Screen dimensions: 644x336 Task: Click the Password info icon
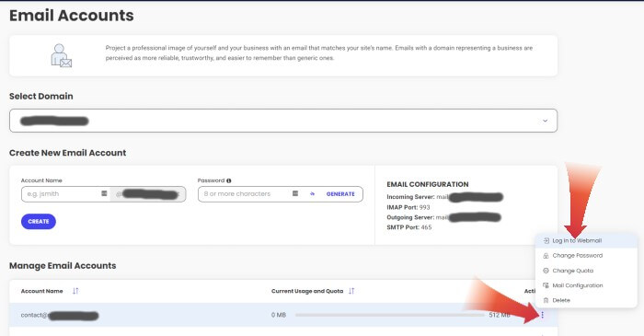point(229,180)
